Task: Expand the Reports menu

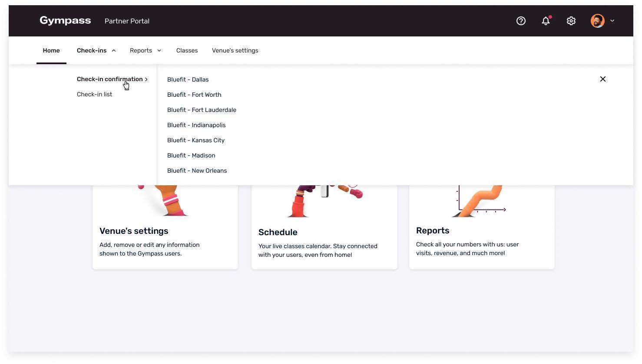Action: (146, 50)
